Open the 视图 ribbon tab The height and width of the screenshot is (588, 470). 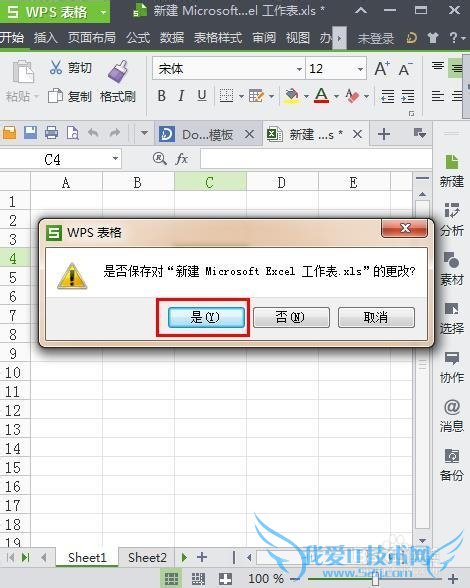pyautogui.click(x=298, y=38)
